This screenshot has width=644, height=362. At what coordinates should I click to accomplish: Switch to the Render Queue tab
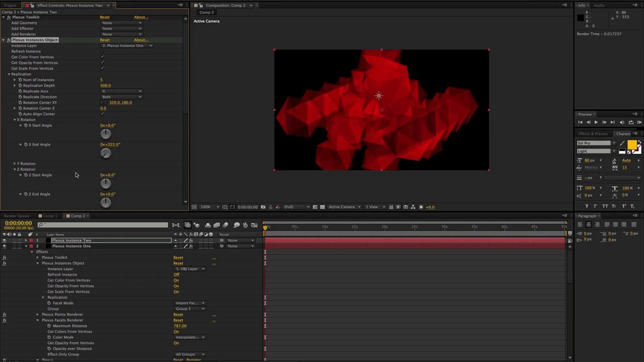17,216
